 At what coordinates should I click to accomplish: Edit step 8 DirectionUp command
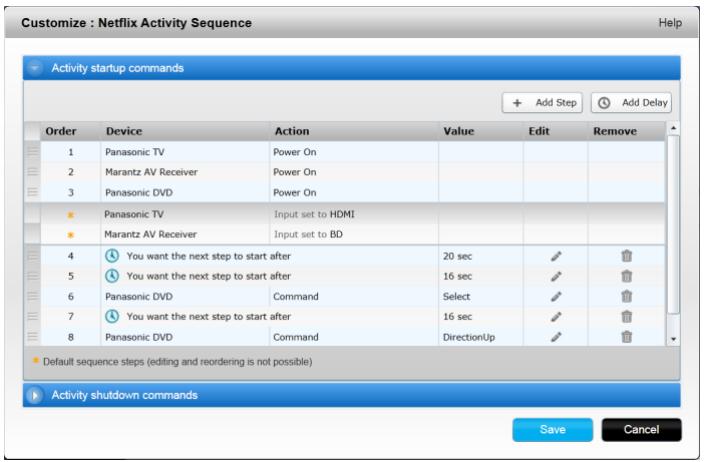(556, 337)
